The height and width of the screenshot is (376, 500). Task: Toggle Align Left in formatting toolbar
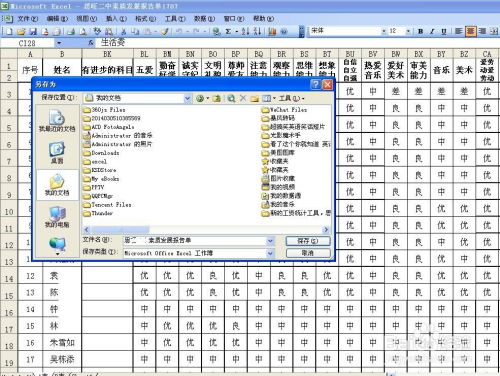coord(459,31)
